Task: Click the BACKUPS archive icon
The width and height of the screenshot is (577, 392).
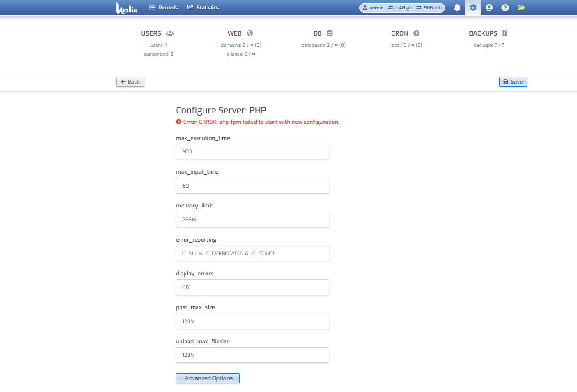Action: [x=504, y=33]
